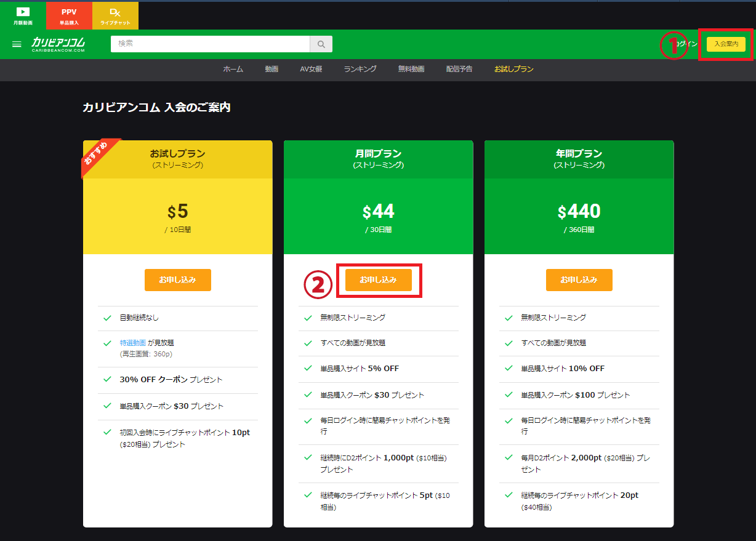Open the 動画 navigation item
Image resolution: width=756 pixels, height=541 pixels.
click(271, 70)
